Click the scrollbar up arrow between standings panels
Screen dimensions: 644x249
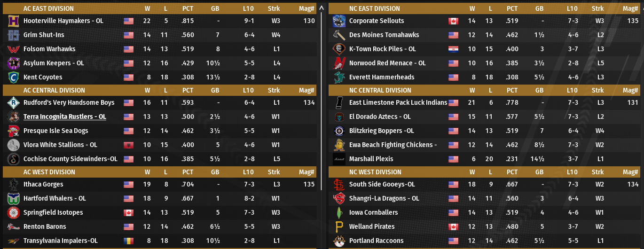coord(322,8)
